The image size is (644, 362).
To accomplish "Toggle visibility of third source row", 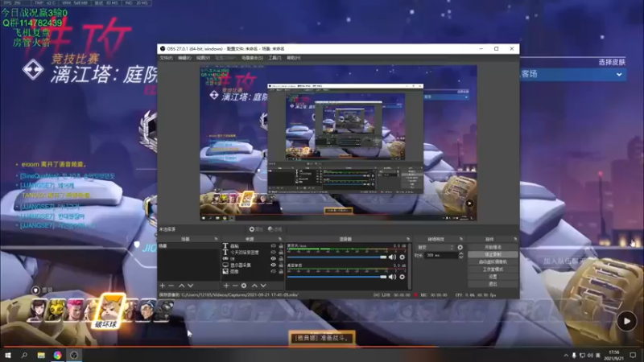I will [273, 258].
